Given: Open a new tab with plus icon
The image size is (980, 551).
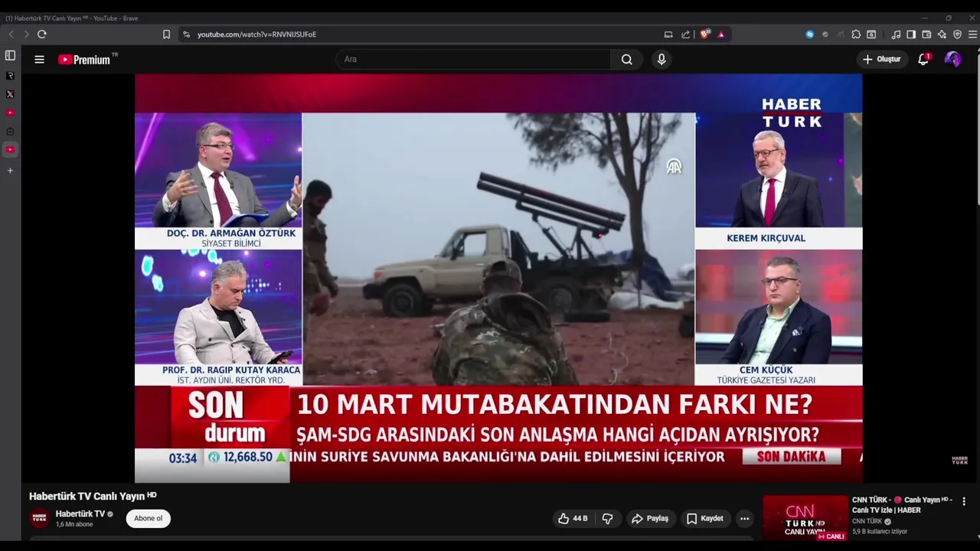Looking at the screenshot, I should point(10,171).
